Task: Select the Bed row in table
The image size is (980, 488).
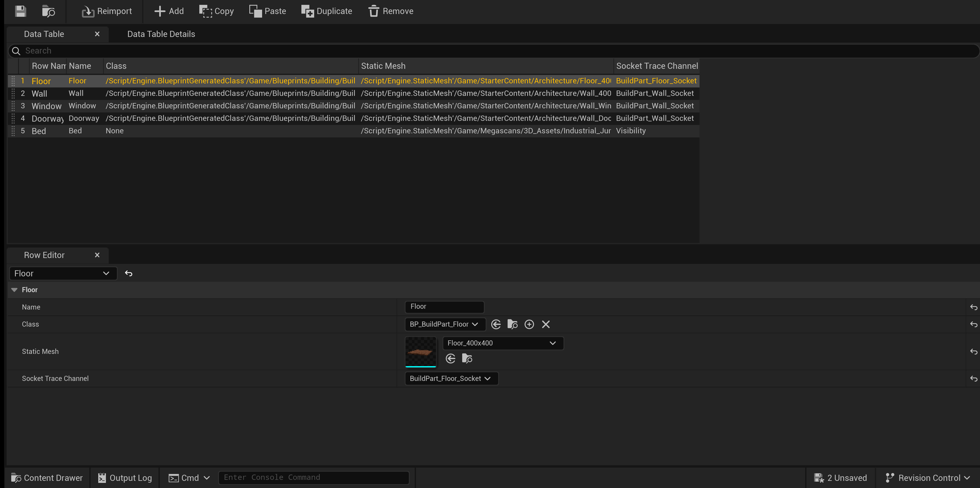Action: click(x=39, y=131)
